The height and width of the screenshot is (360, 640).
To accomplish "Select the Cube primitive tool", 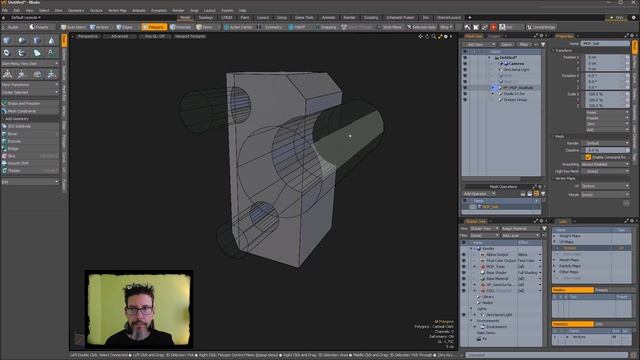I will click(x=7, y=40).
